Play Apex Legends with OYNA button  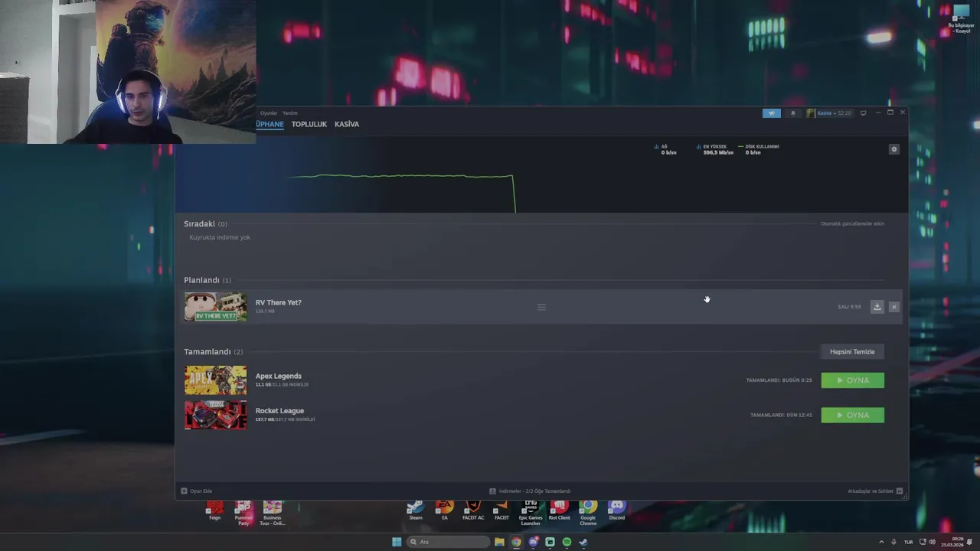pos(852,380)
